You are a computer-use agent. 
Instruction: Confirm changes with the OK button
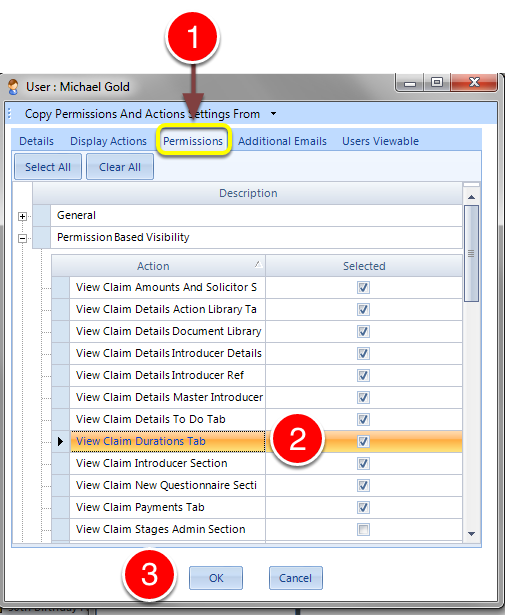click(x=216, y=578)
